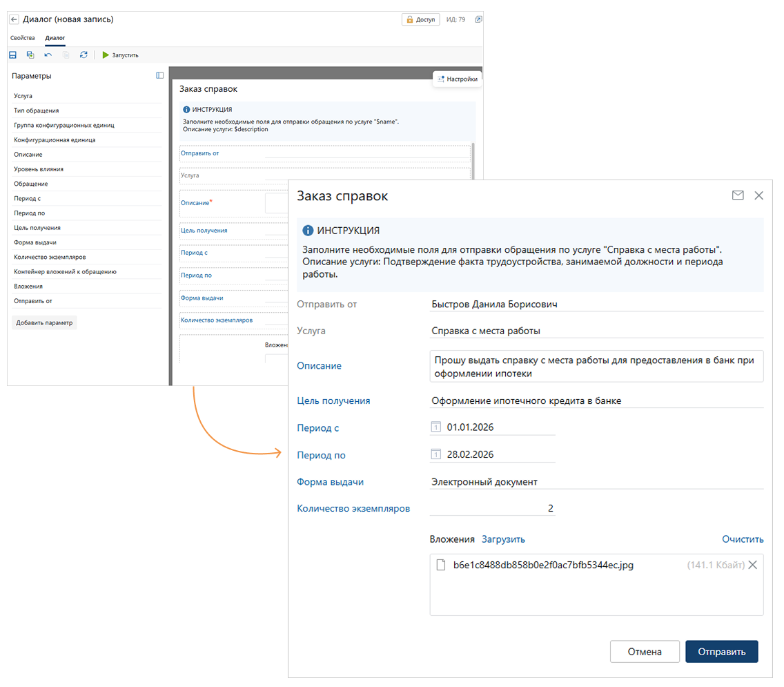Switch to the Свойства tab
This screenshot has height=687, width=784.
(23, 38)
